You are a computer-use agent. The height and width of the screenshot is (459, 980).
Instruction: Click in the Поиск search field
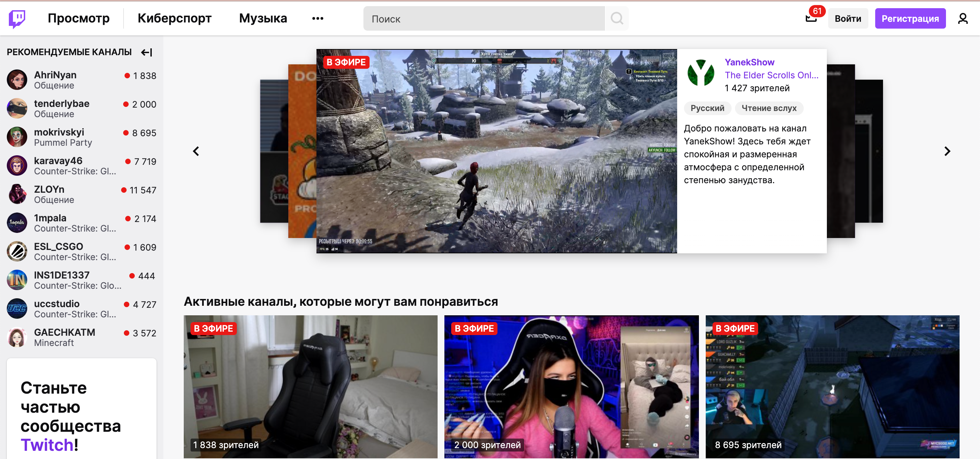[483, 18]
